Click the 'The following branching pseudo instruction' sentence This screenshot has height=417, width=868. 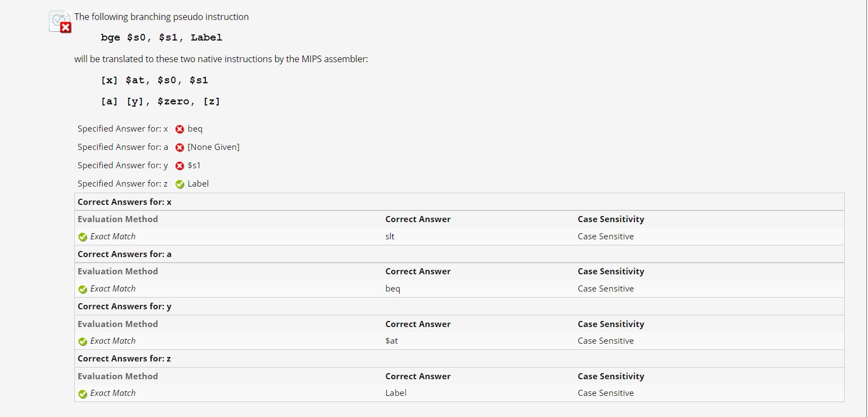pyautogui.click(x=162, y=17)
